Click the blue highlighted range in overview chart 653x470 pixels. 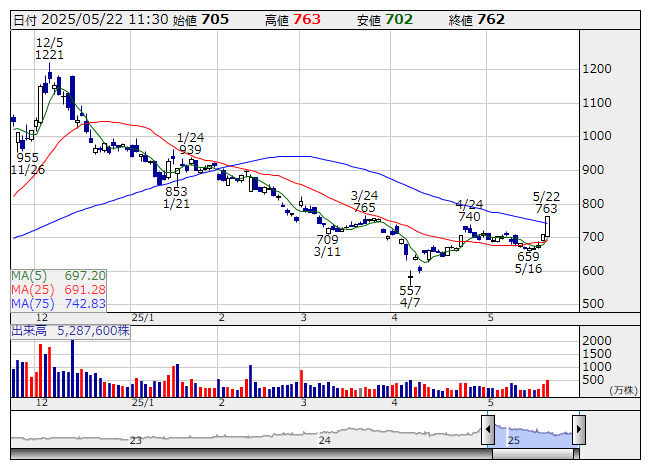pos(533,436)
